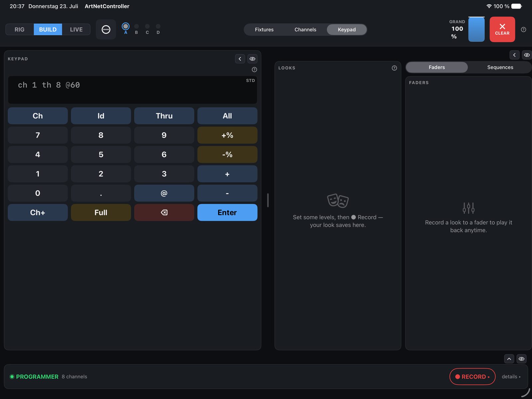The image size is (532, 399).
Task: Expand programmer details disclosure
Action: coord(511,377)
